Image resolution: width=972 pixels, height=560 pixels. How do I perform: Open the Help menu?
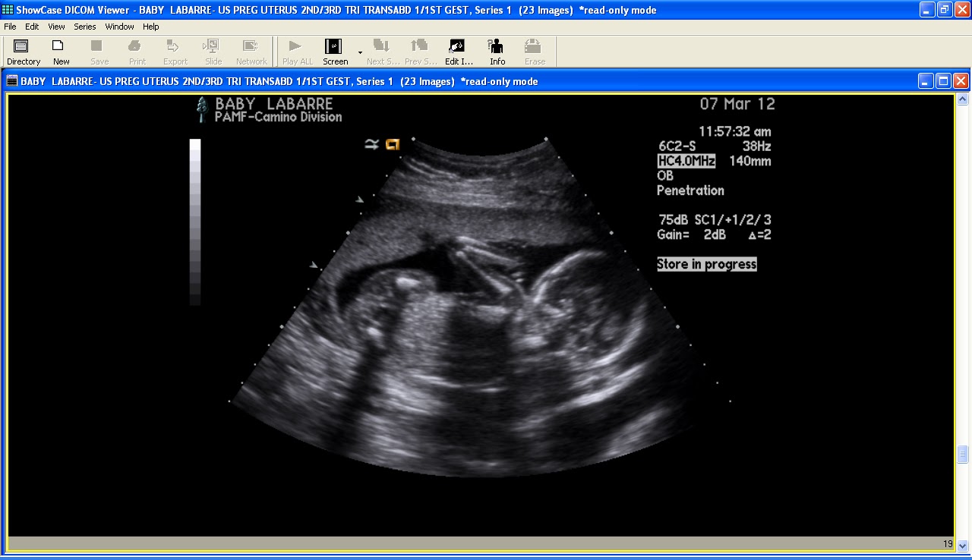coord(150,26)
